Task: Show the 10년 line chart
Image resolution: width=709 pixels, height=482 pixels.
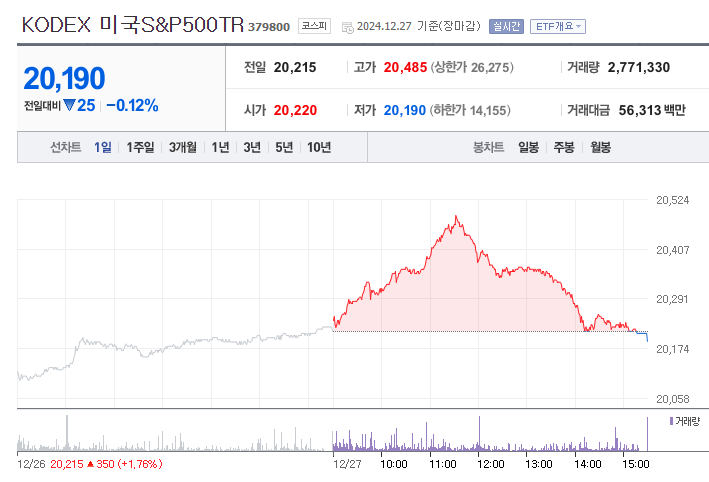Action: click(319, 147)
